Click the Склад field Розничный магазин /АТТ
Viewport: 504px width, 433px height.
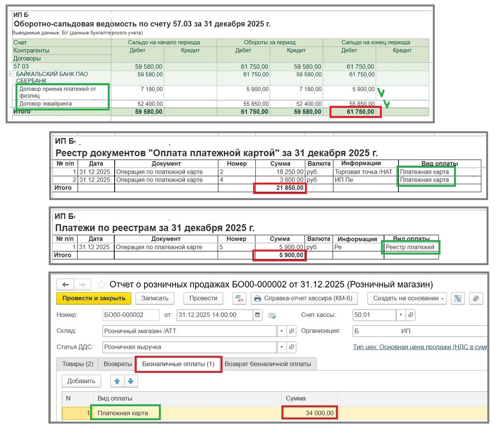click(190, 331)
